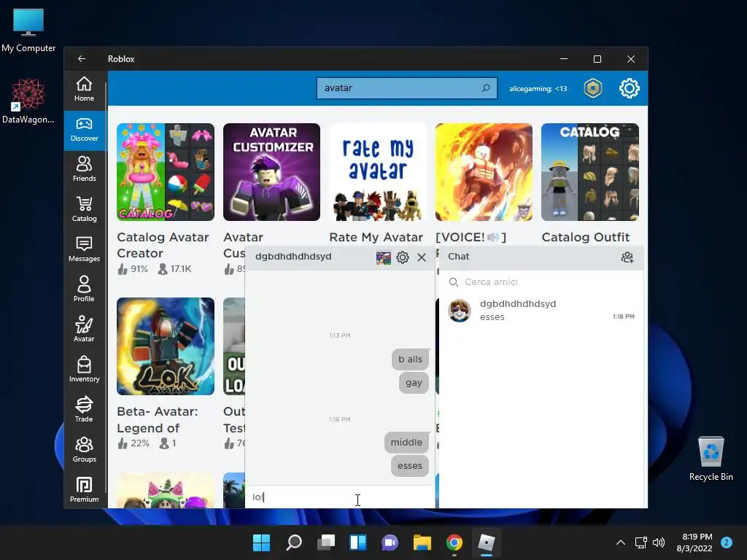Select the DataWagon desktop shortcut
The image size is (747, 560).
click(28, 101)
